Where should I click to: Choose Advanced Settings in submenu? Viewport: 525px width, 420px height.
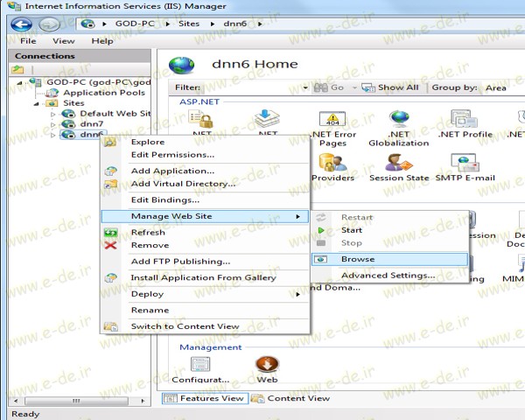click(389, 276)
